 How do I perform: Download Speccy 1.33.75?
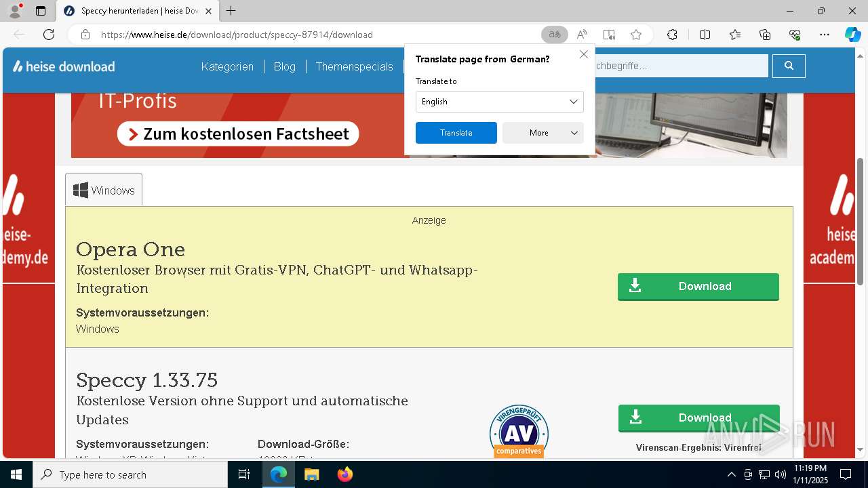699,418
